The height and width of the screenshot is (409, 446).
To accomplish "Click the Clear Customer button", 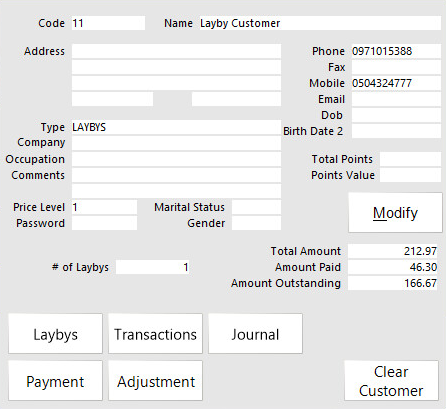I will pos(391,380).
